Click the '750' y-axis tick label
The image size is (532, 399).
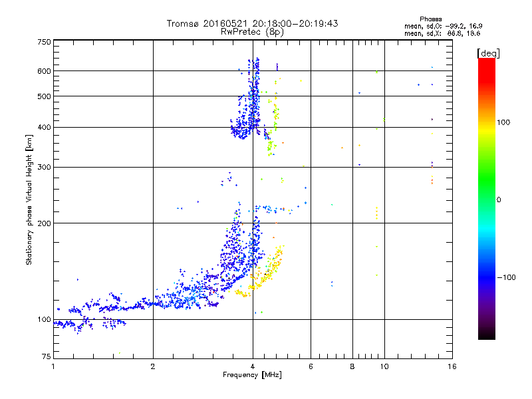click(45, 42)
